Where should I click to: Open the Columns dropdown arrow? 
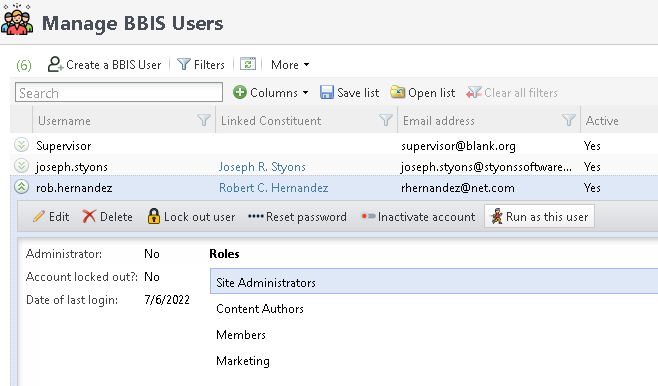click(306, 93)
